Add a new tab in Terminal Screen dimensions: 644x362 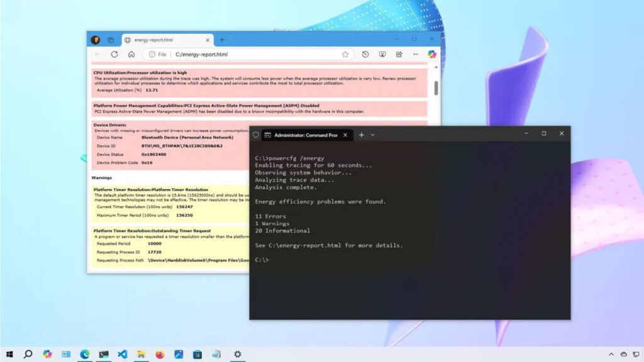(361, 134)
